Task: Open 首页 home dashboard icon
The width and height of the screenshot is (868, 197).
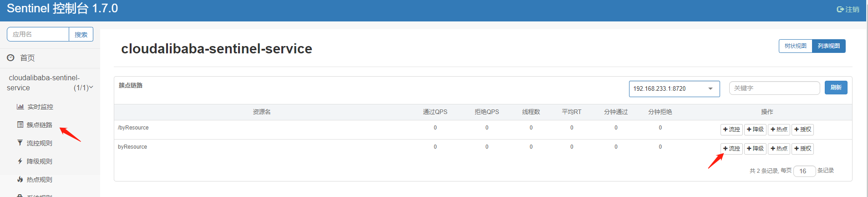Action: (x=10, y=57)
